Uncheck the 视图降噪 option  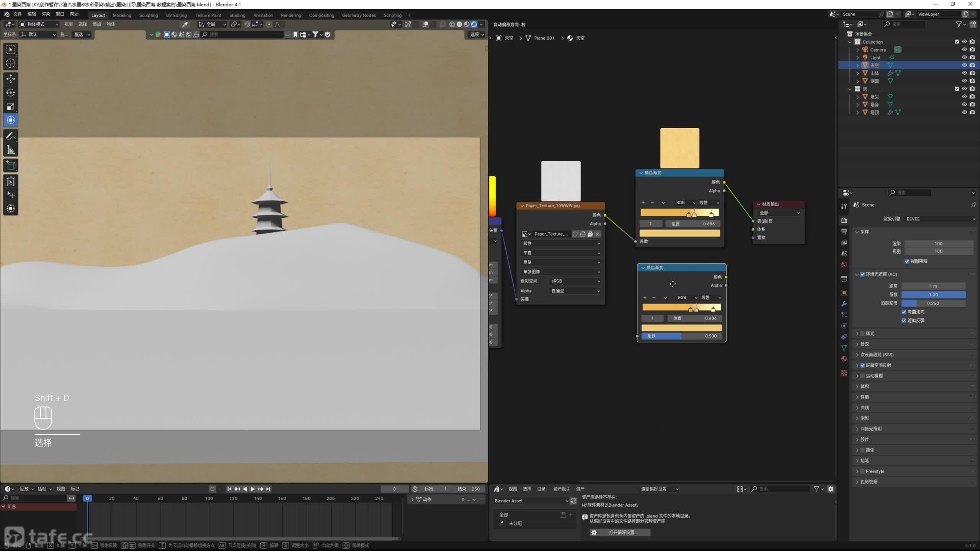(907, 261)
